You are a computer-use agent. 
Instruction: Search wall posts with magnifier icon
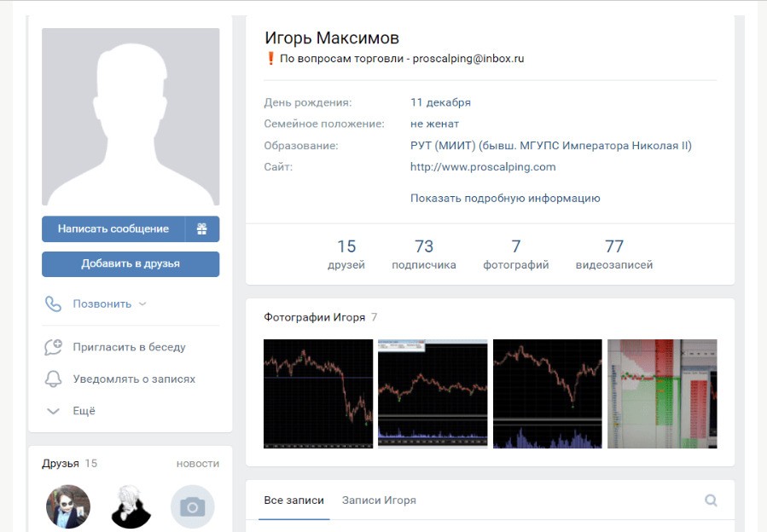coord(711,500)
